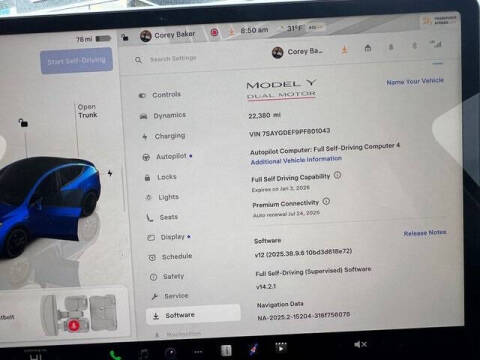Show Premium Connectivity info icon

point(326,201)
